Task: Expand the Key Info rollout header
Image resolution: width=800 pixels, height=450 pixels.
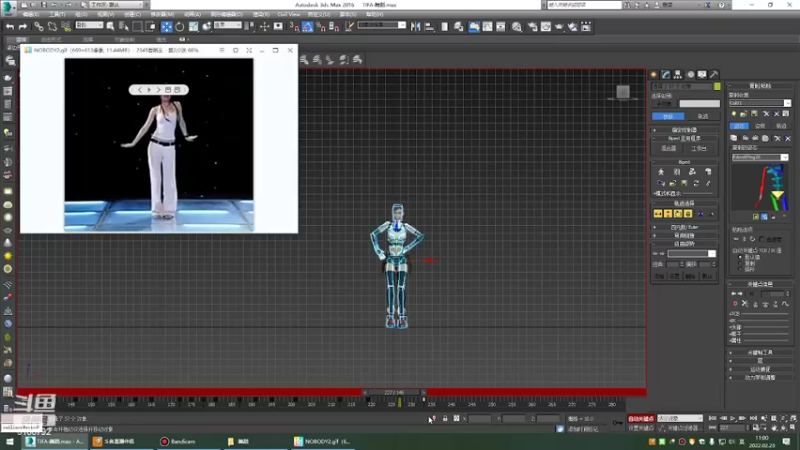Action: [x=760, y=284]
